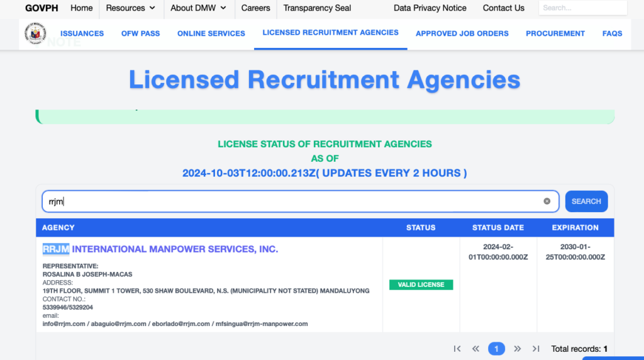Viewport: 644px width, 360px height.
Task: Click the contact number 5339946/5329204
Action: tap(68, 307)
